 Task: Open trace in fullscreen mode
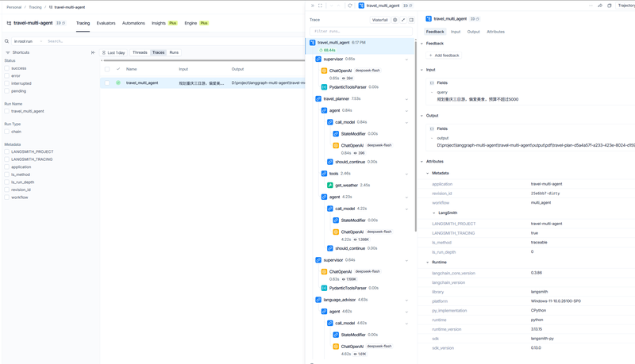coord(320,6)
